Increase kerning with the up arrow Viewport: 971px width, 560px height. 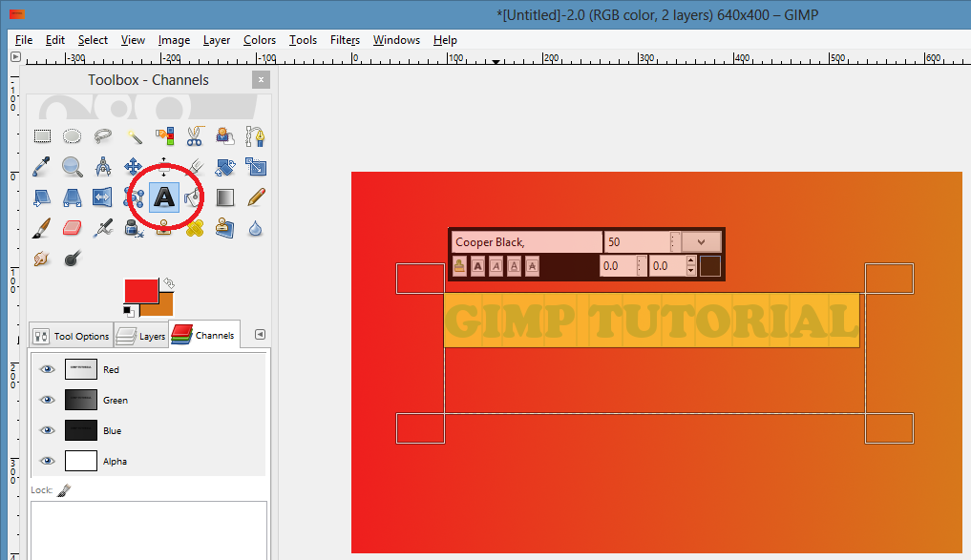point(691,261)
